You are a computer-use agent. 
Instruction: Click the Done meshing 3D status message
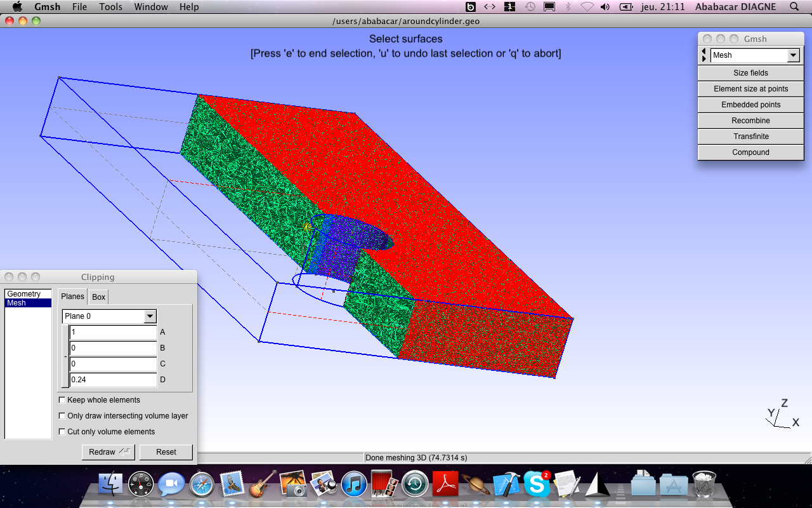416,457
